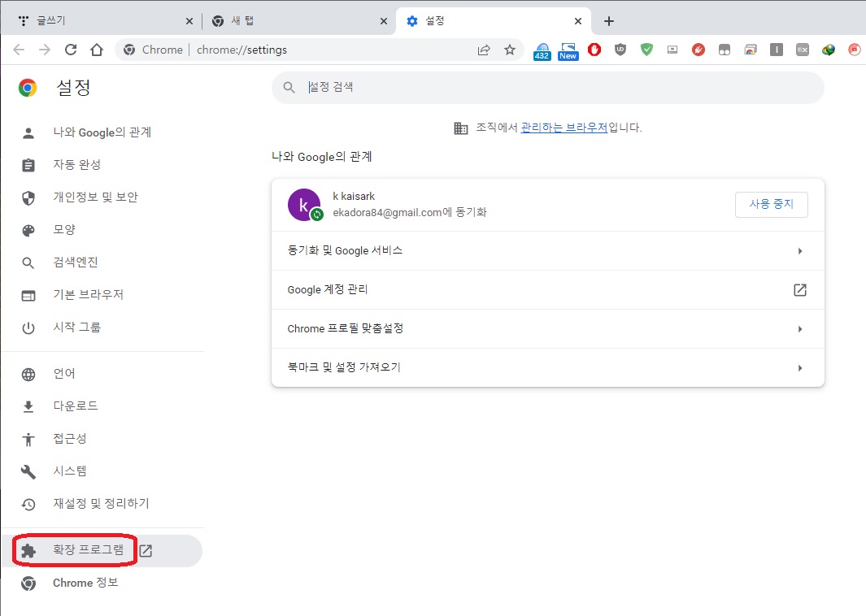The height and width of the screenshot is (616, 866).
Task: Open 모양 settings
Action: click(x=102, y=230)
